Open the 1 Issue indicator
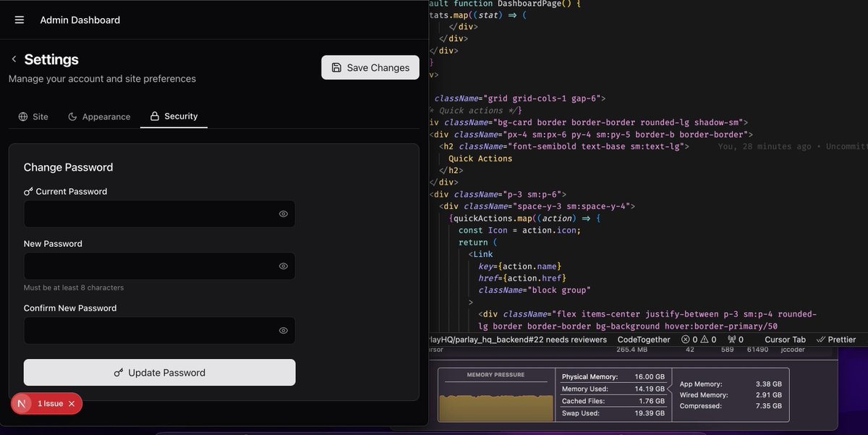Image resolution: width=868 pixels, height=435 pixels. pos(51,403)
